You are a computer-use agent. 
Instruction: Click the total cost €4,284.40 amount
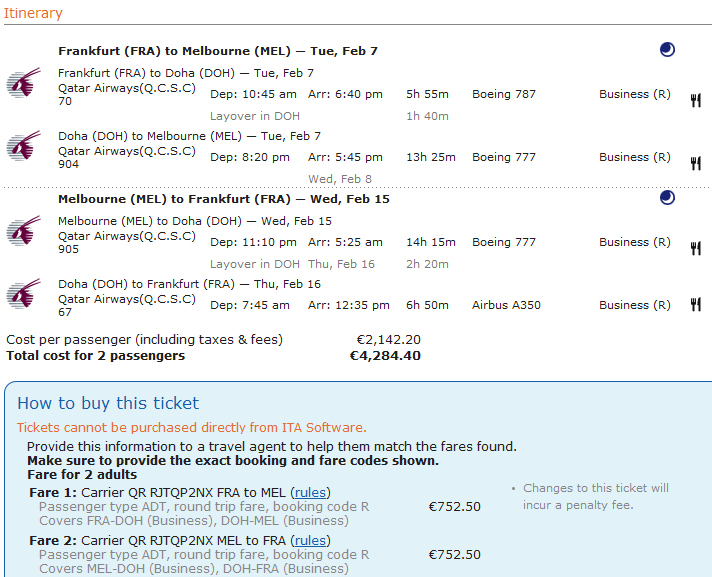point(385,355)
